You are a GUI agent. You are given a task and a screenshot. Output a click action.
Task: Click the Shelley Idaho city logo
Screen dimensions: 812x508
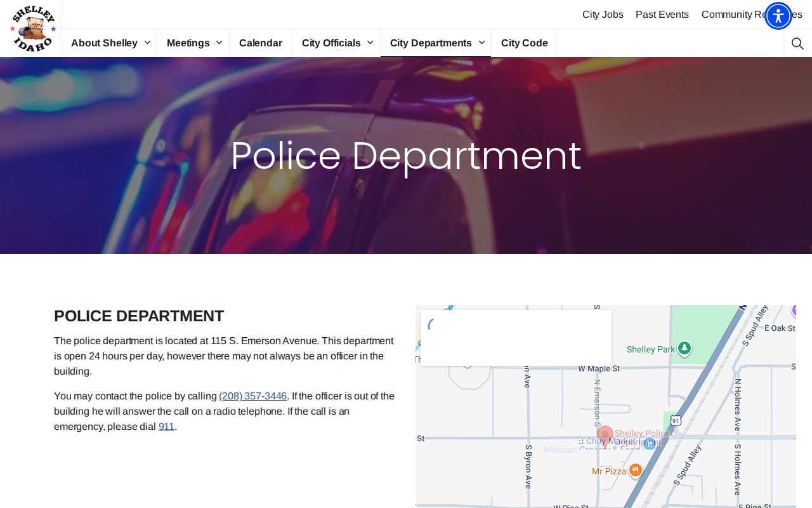point(33,29)
